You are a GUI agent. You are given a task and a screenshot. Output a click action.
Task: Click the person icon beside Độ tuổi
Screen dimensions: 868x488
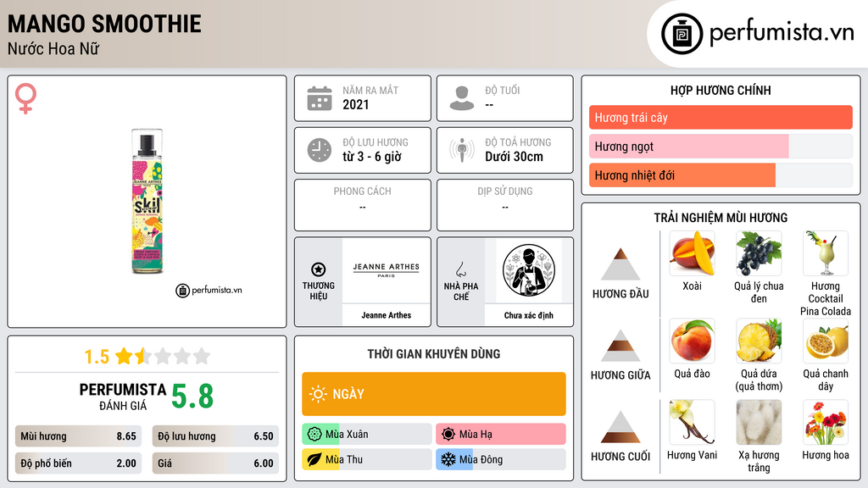tap(462, 98)
